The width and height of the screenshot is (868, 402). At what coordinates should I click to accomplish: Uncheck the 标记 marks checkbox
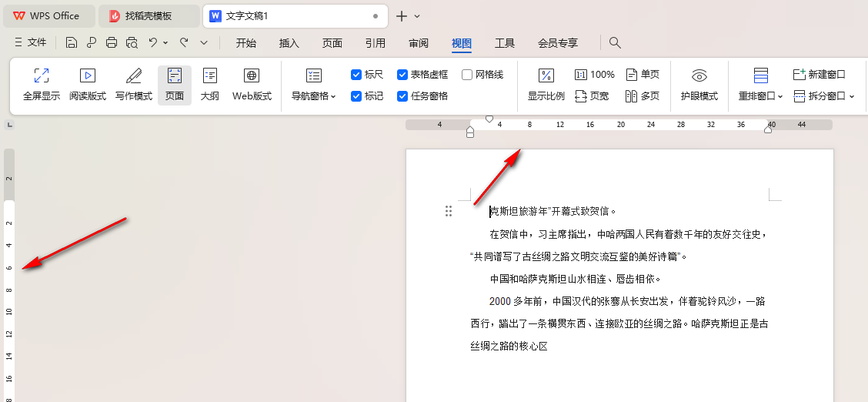[x=356, y=95]
